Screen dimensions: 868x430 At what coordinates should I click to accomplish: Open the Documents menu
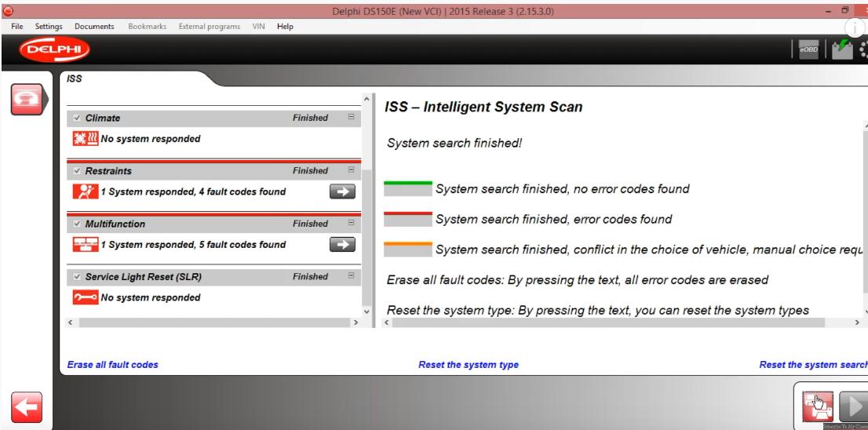pyautogui.click(x=94, y=27)
